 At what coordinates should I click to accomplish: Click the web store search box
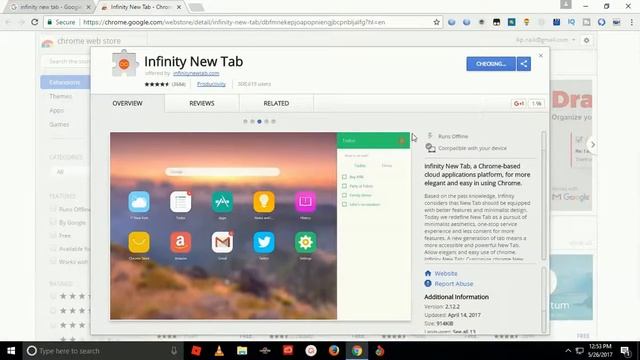point(66,61)
